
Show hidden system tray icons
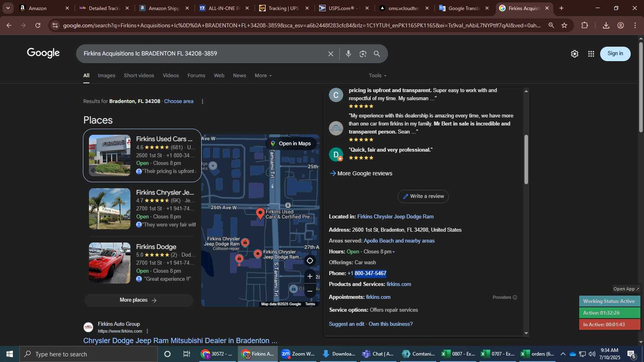tap(563, 354)
